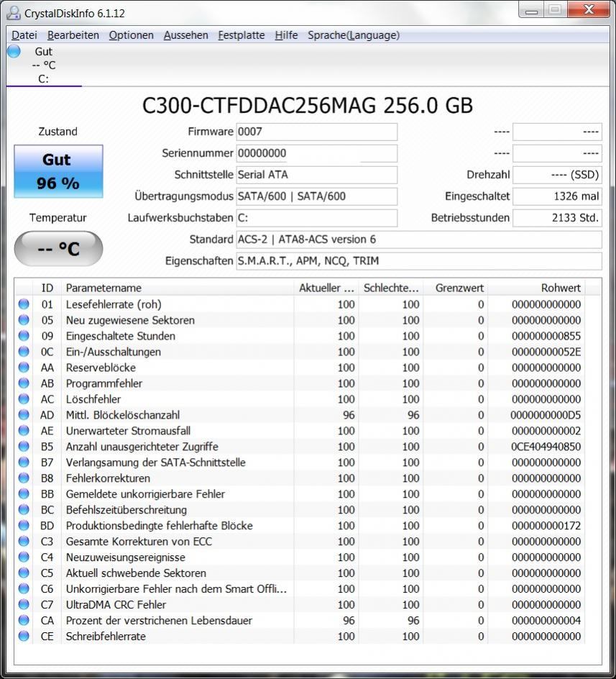Open the Aussehen menu

click(185, 35)
